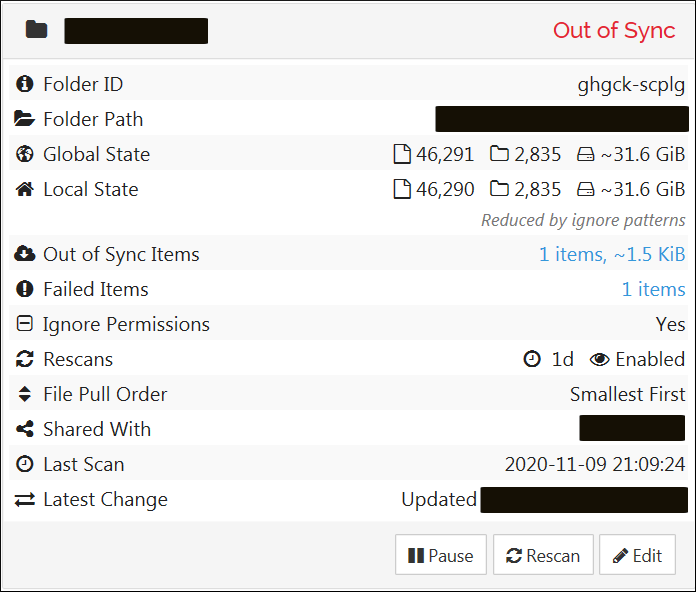Click the open-folder icon beside Folder Path
This screenshot has height=592, width=696.
coord(25,120)
